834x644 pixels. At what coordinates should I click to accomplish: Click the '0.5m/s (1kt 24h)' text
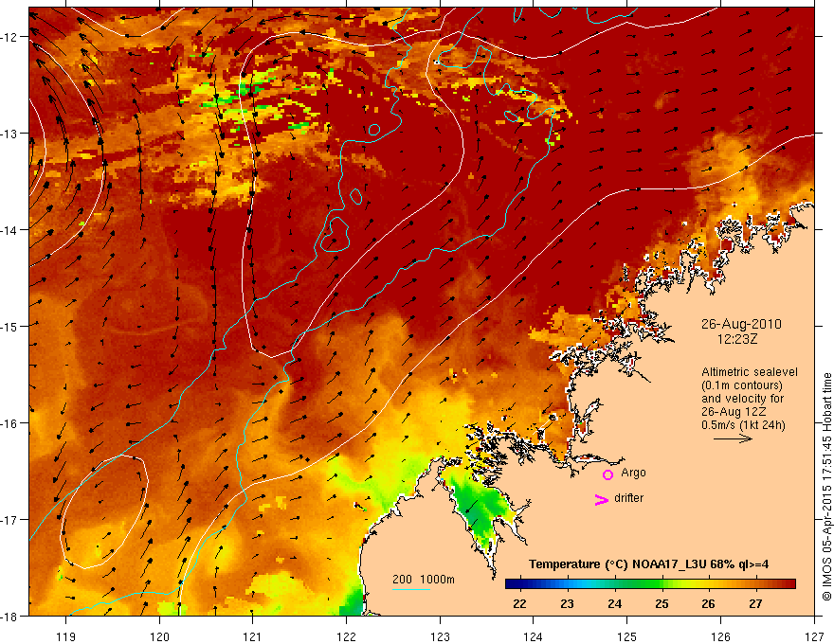[x=743, y=425]
